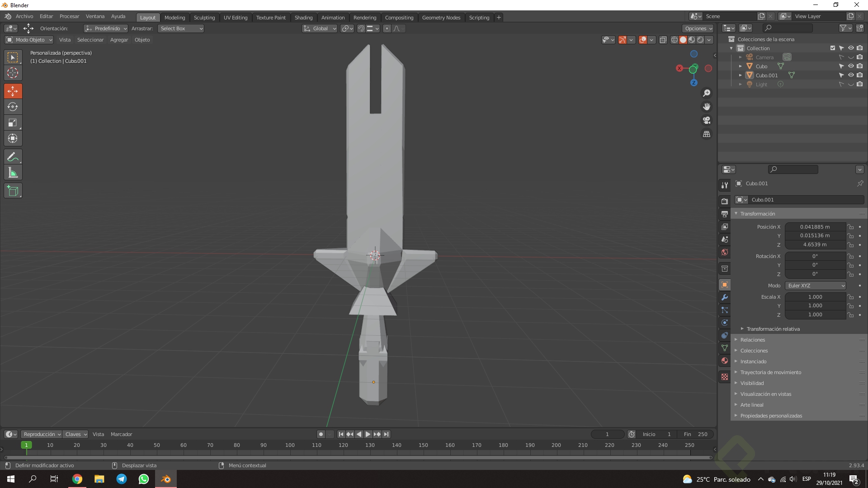Choose the Add Cube tool
Screen dimensions: 868x488
tap(13, 191)
